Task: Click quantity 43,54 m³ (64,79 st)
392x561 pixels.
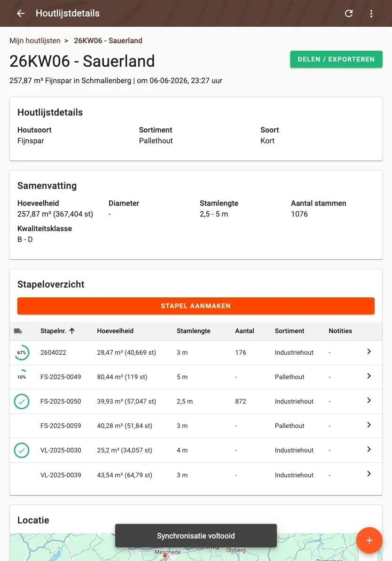Action: pos(125,475)
